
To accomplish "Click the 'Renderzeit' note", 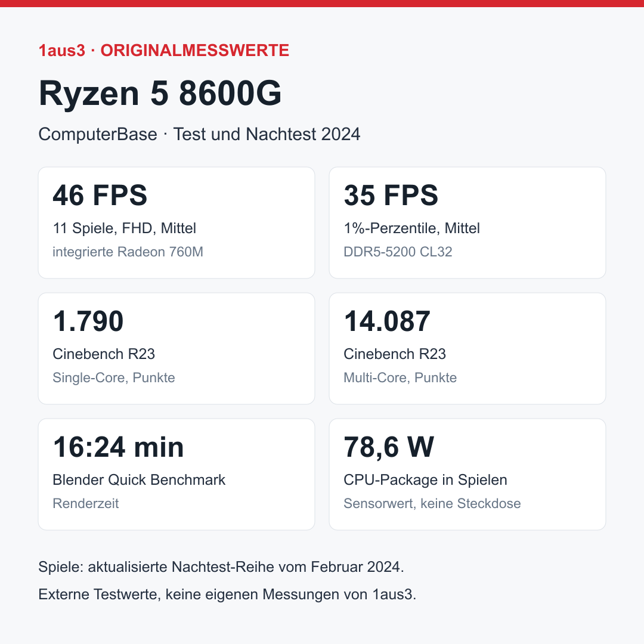I will pyautogui.click(x=86, y=503).
